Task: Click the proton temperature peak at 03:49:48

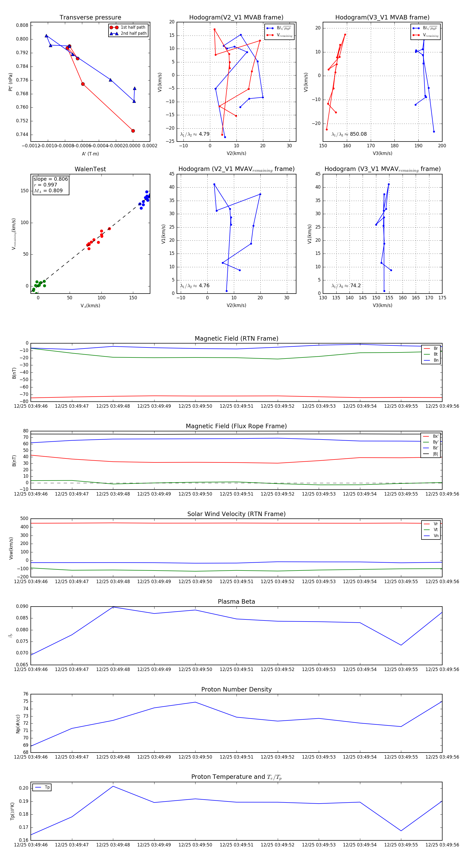Action: [x=113, y=786]
